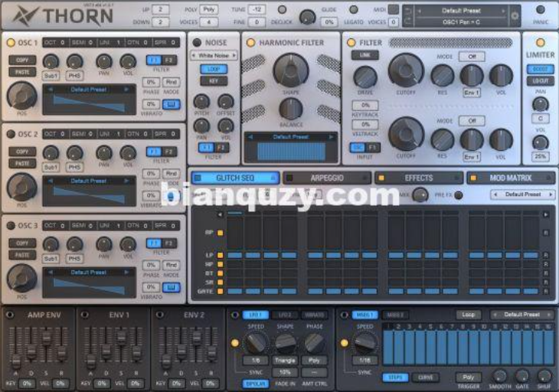
Task: Click the Noise PITCH knob
Action: 201,102
